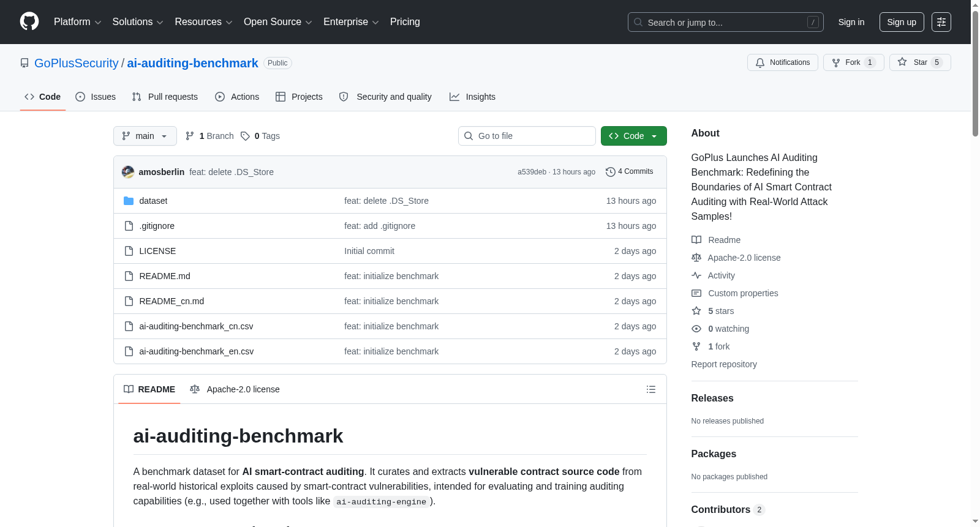Open the GitHub homepage logo
This screenshot has height=527, width=980.
point(29,22)
